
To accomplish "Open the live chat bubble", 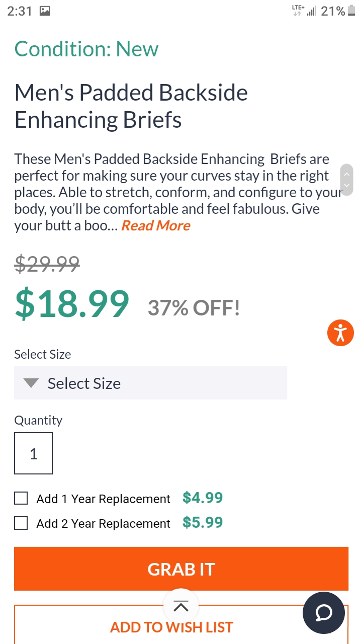I will [x=324, y=612].
